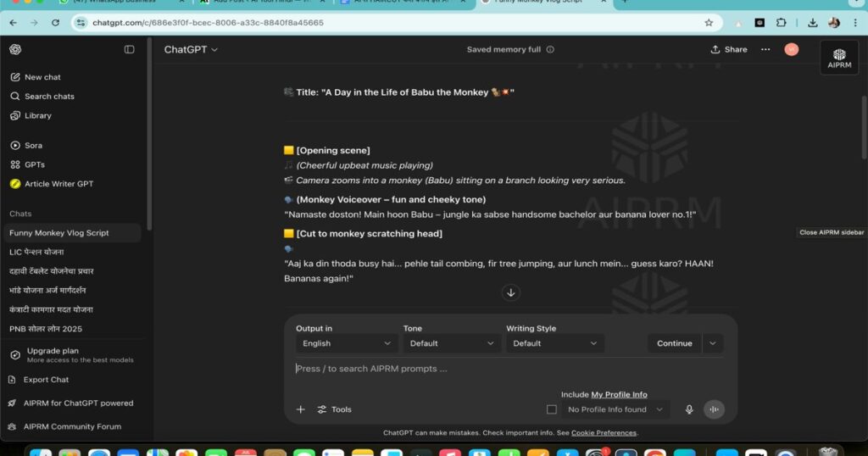Viewport: 868px width, 456px height.
Task: Click the Share button
Action: click(x=729, y=49)
